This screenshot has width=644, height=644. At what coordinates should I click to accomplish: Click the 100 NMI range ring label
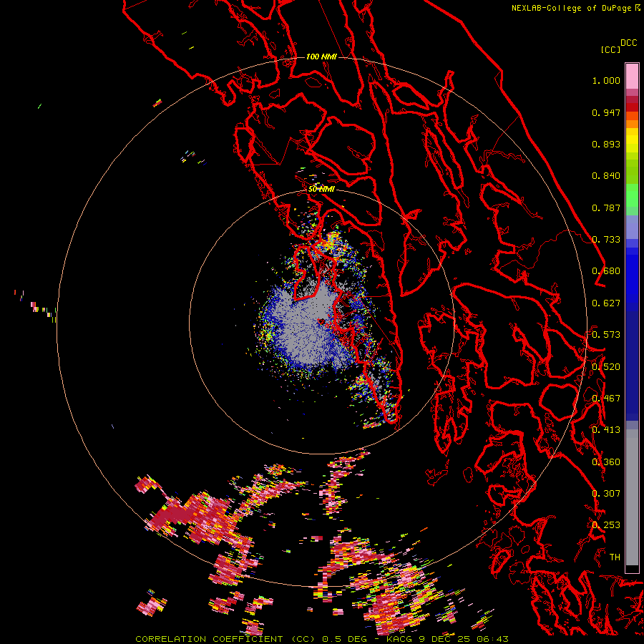(321, 57)
